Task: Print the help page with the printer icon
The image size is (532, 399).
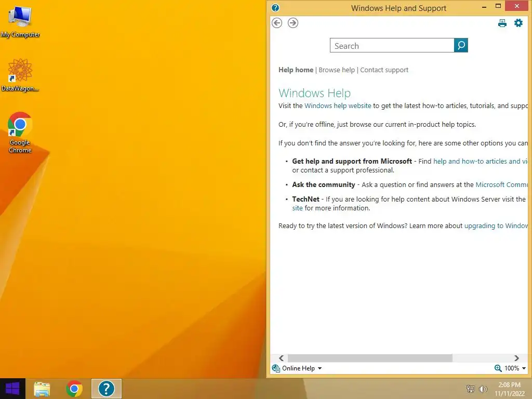Action: (502, 23)
